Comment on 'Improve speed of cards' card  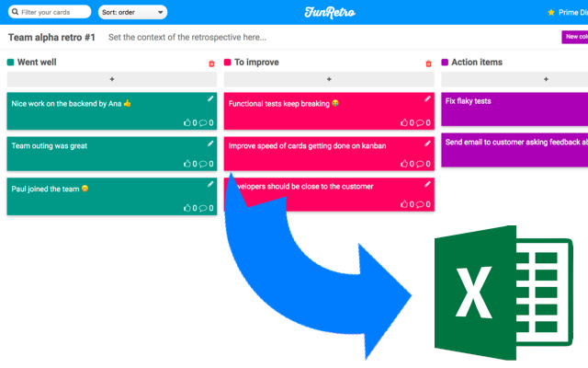(x=420, y=164)
